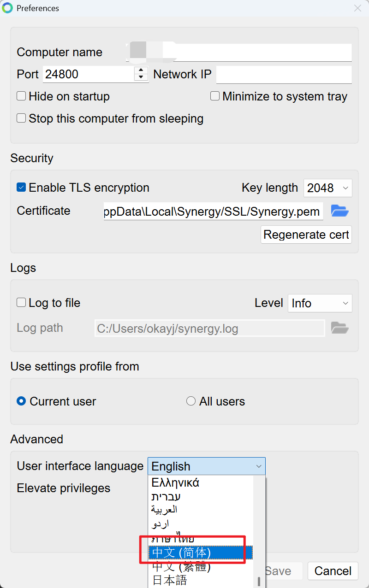Check Stop this computer from sleeping
This screenshot has width=369, height=588.
click(x=21, y=118)
